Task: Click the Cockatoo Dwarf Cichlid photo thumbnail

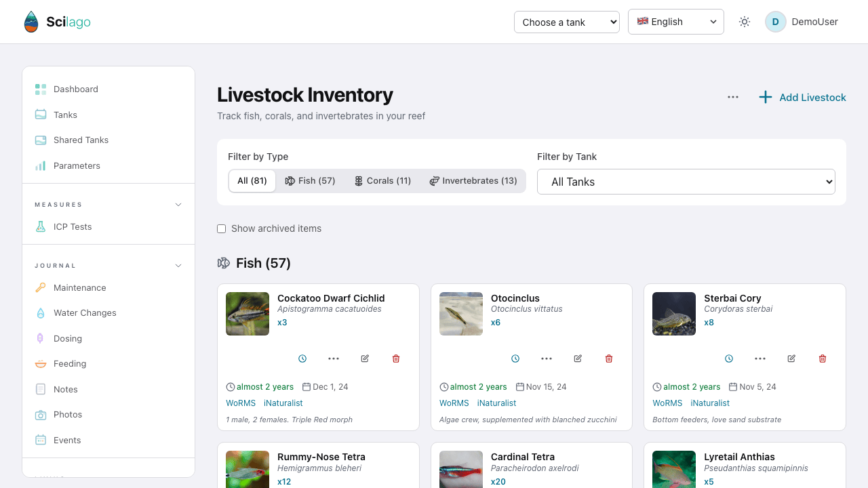Action: pyautogui.click(x=248, y=314)
